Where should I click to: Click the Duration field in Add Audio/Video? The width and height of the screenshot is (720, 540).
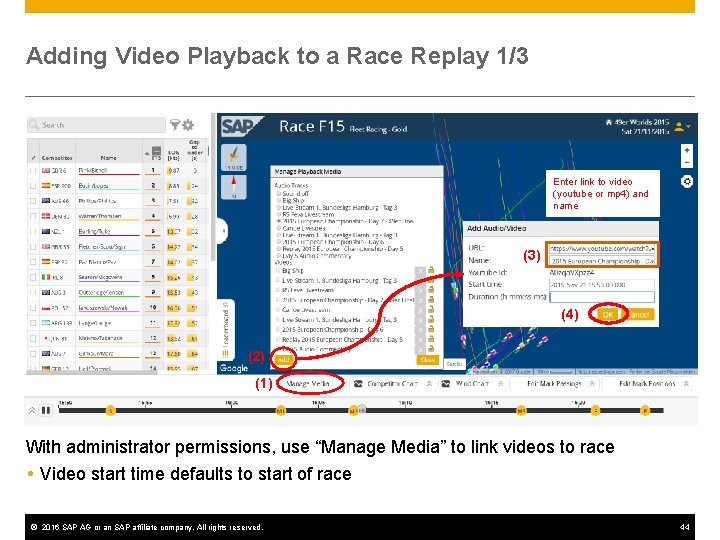pos(602,297)
